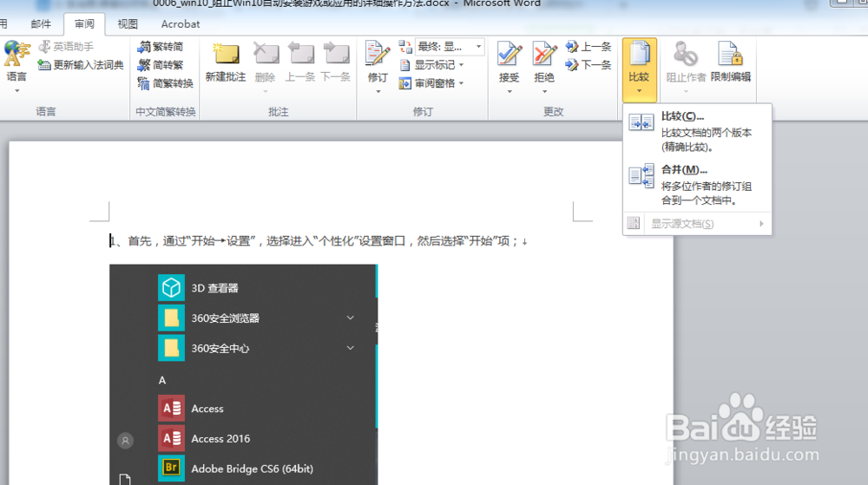Expand 360安全中心 folder chevron

[351, 348]
